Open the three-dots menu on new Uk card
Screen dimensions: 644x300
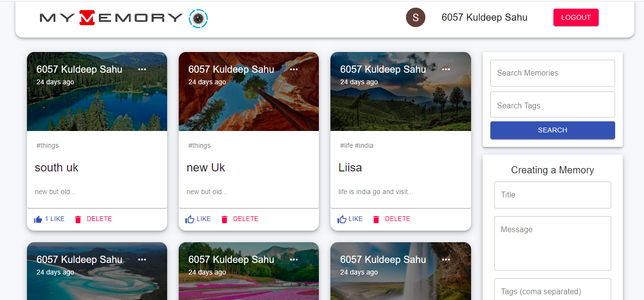(x=294, y=69)
